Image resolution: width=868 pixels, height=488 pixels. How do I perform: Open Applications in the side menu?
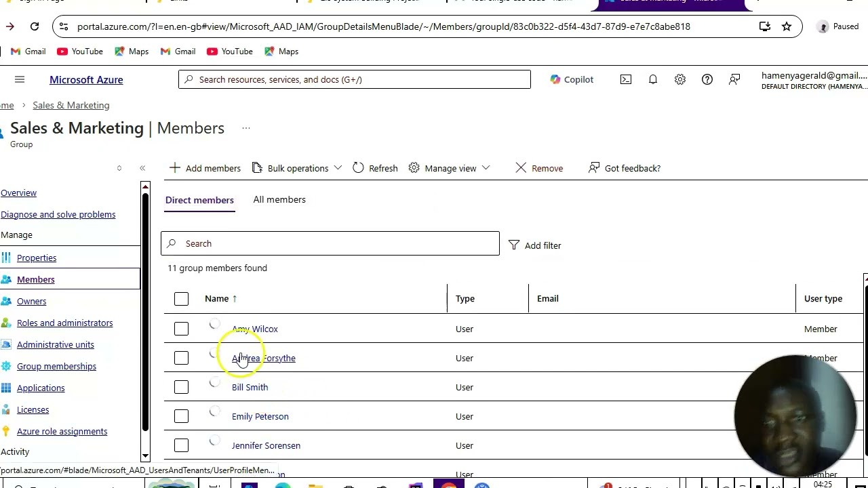pos(41,388)
